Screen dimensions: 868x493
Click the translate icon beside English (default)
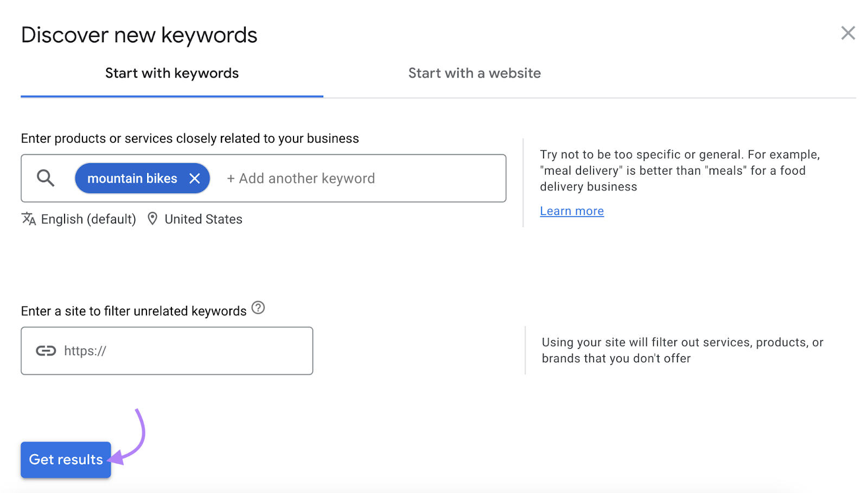[x=28, y=219]
